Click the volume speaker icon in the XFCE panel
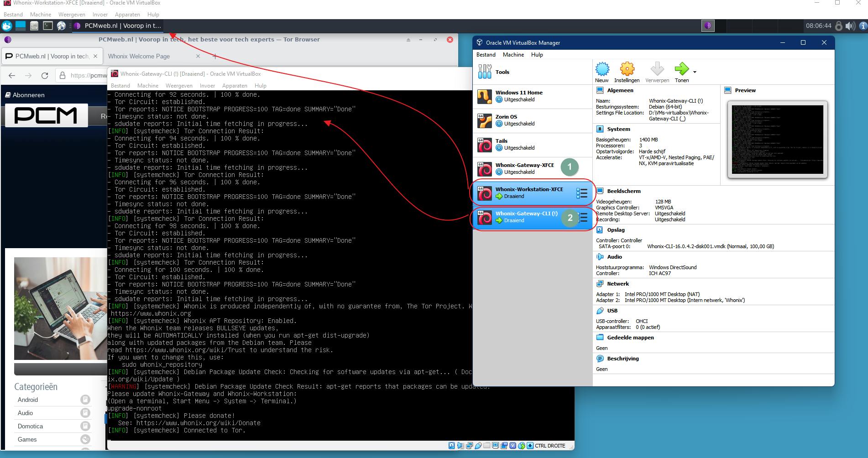 click(x=850, y=26)
